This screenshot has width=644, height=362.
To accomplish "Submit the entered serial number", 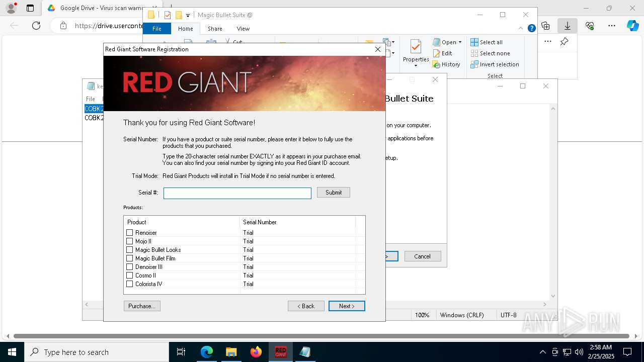I will coord(334,193).
